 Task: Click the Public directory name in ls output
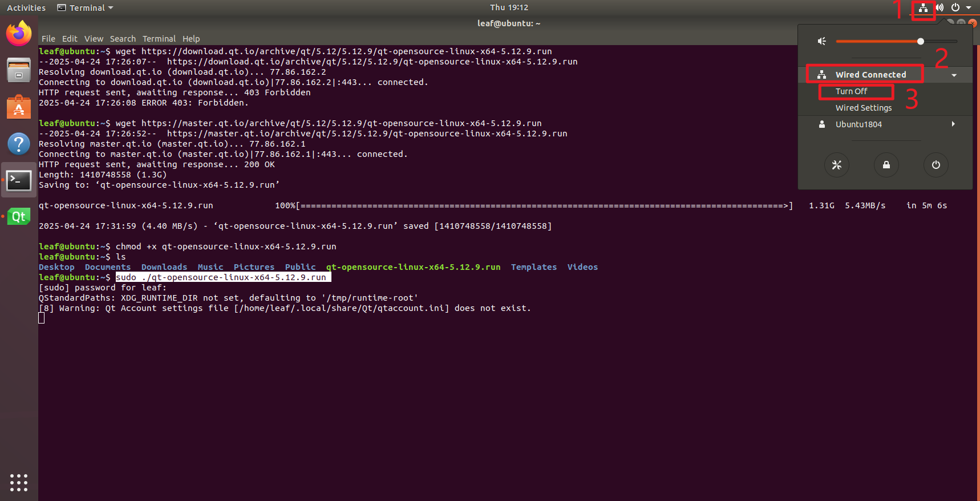pos(300,267)
